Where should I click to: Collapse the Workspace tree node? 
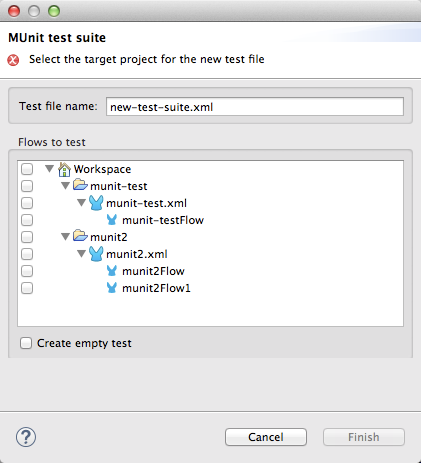[x=50, y=169]
